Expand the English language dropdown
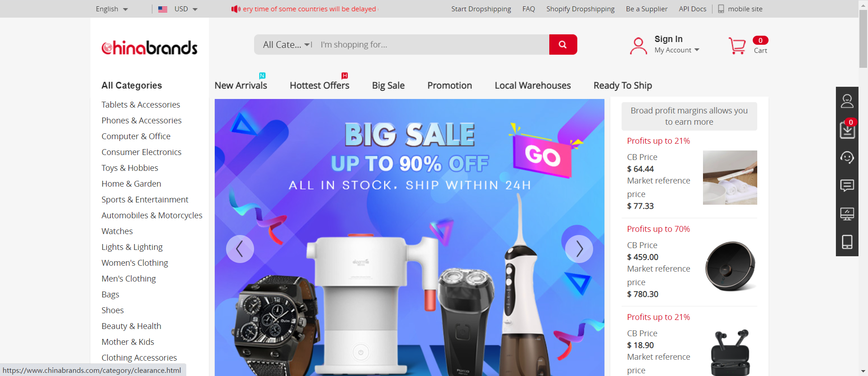This screenshot has height=376, width=868. point(112,9)
